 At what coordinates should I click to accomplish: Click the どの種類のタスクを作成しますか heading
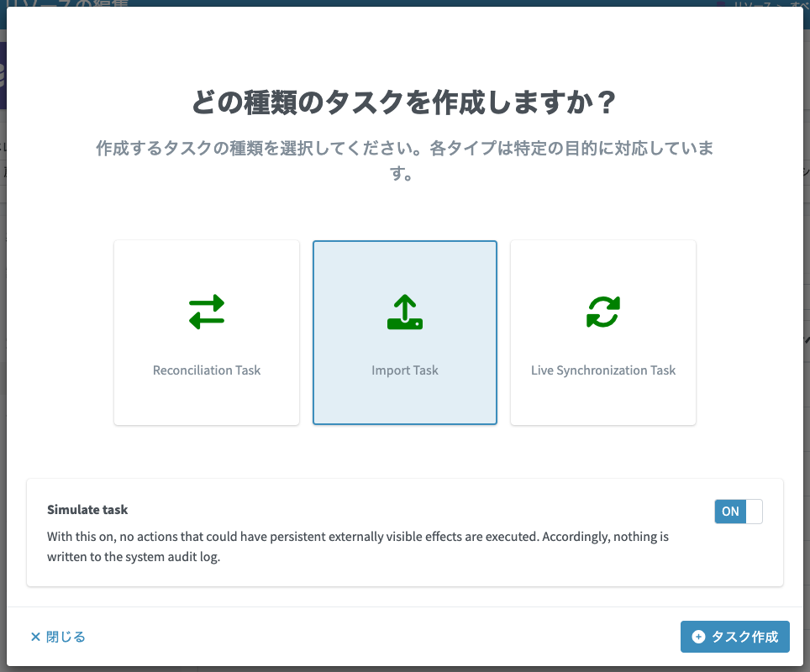click(404, 102)
